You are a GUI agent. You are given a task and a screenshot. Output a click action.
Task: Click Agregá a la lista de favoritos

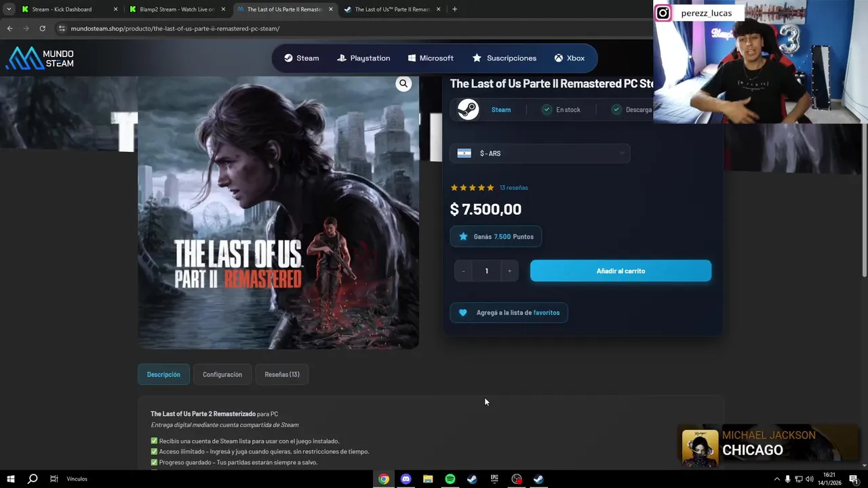point(509,312)
